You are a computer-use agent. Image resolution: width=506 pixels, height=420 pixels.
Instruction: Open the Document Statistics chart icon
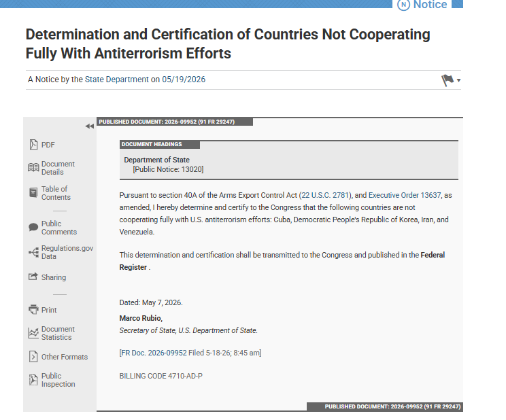33,333
